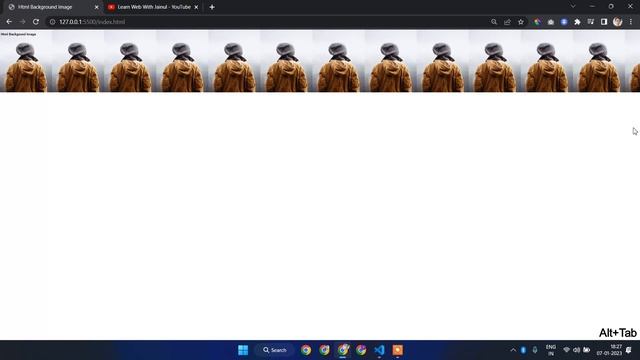Click the battery tray icon
640x360 pixels.
[x=587, y=350]
